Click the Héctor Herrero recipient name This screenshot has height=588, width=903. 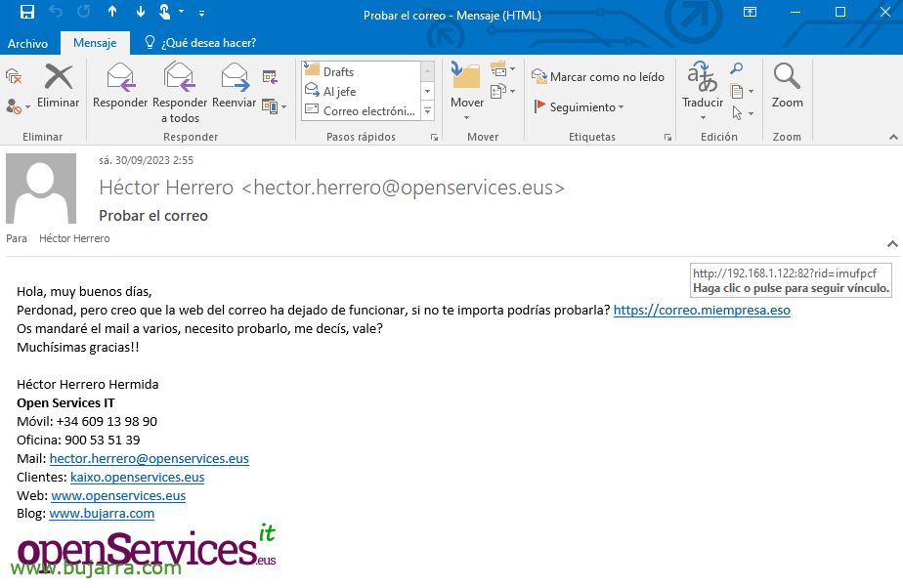74,238
